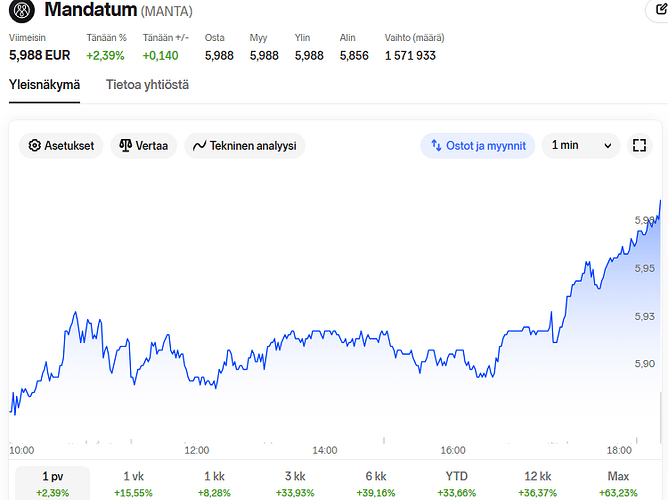Click the latest price 5,988 EUR
The width and height of the screenshot is (668, 500).
[x=40, y=55]
